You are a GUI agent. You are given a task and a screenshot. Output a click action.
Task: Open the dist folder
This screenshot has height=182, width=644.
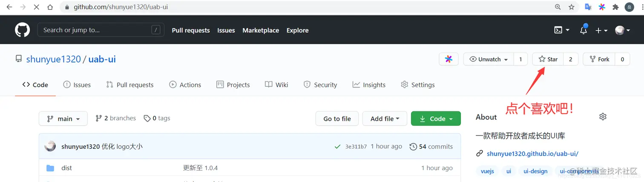(66, 168)
